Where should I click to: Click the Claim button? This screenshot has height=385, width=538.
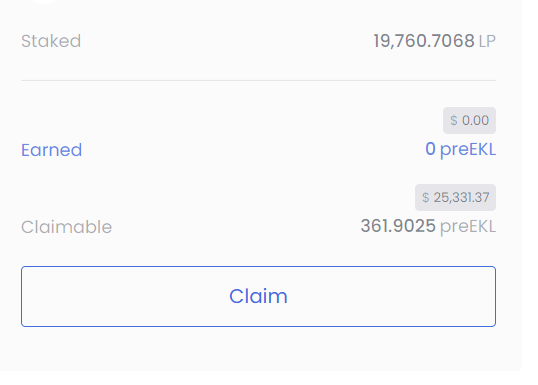[258, 296]
